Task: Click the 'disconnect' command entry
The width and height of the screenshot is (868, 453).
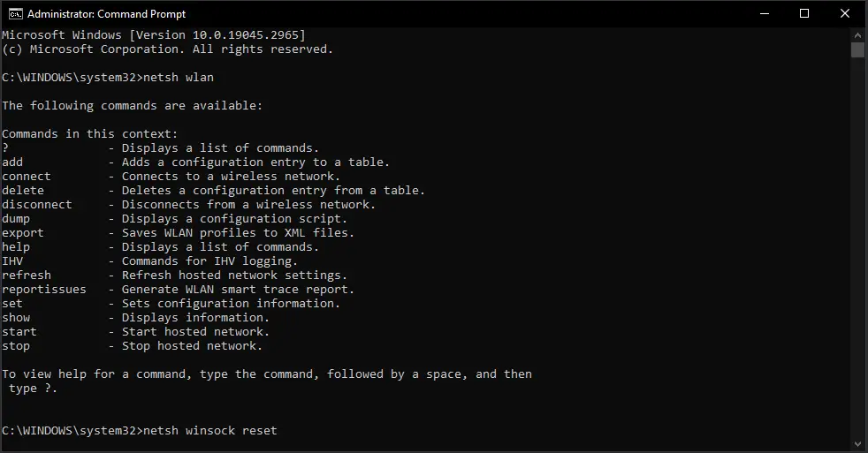Action: 36,205
